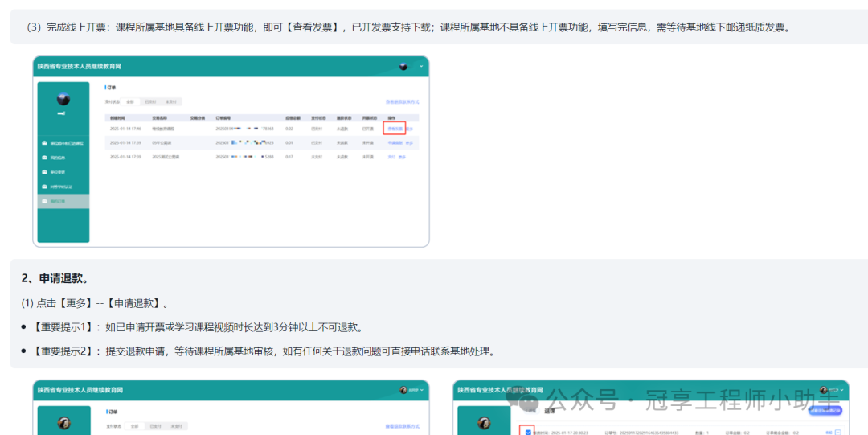Toggle the checked order checkbox in the 退课 screenshot
Viewport: 868px width, 435px height.
pyautogui.click(x=528, y=433)
